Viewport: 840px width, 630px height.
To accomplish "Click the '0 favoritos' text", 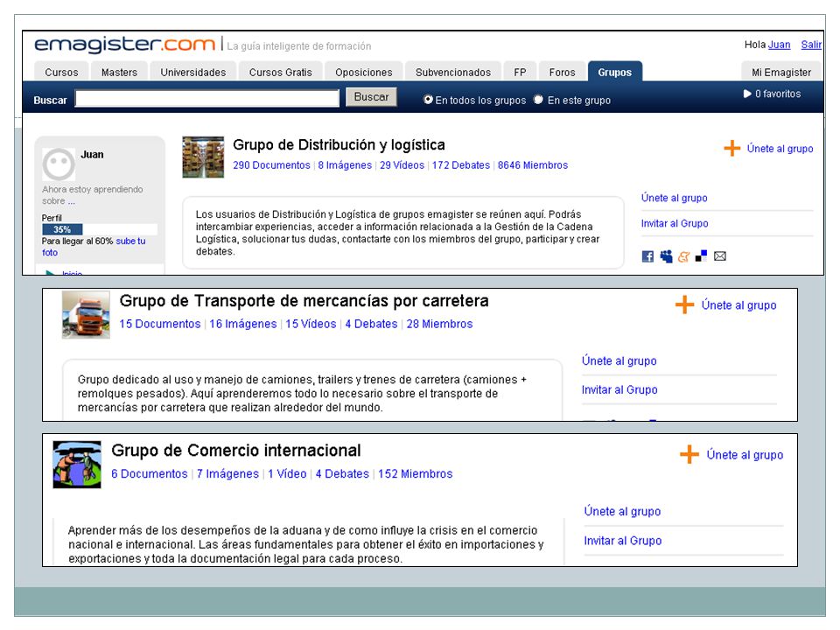I will 778,94.
